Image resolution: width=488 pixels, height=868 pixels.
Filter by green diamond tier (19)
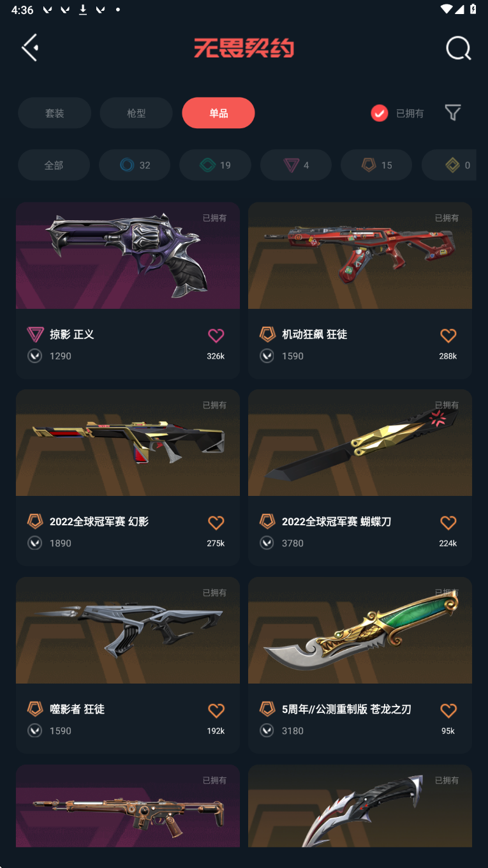(215, 165)
